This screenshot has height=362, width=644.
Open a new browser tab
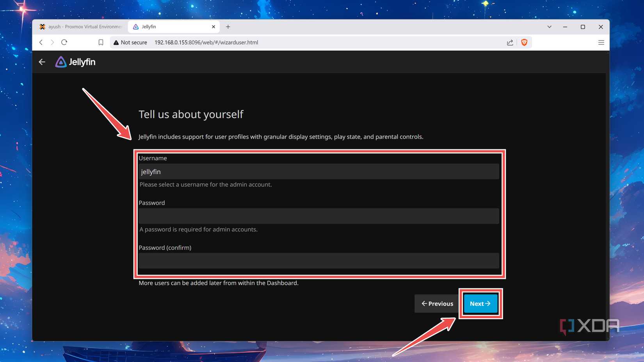pyautogui.click(x=228, y=27)
